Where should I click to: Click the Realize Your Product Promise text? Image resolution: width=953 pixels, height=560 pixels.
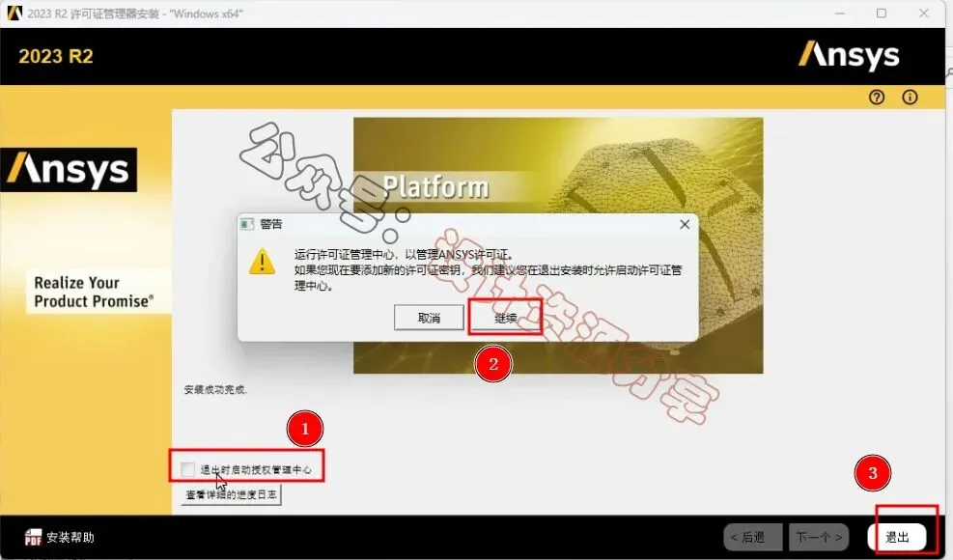pos(94,292)
